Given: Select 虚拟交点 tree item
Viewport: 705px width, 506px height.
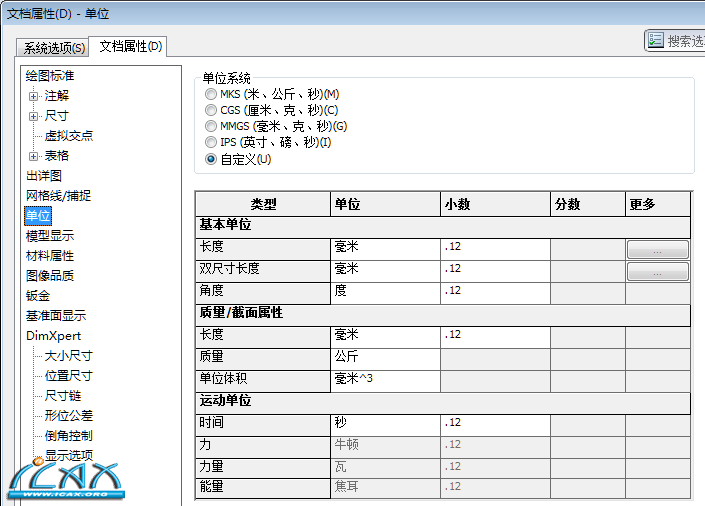Looking at the screenshot, I should pos(69,136).
